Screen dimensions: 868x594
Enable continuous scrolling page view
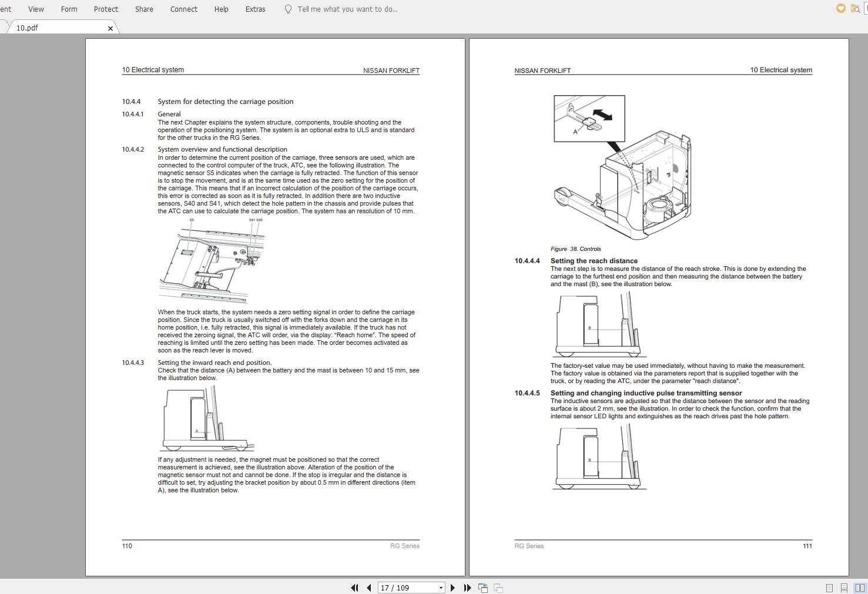pos(844,588)
